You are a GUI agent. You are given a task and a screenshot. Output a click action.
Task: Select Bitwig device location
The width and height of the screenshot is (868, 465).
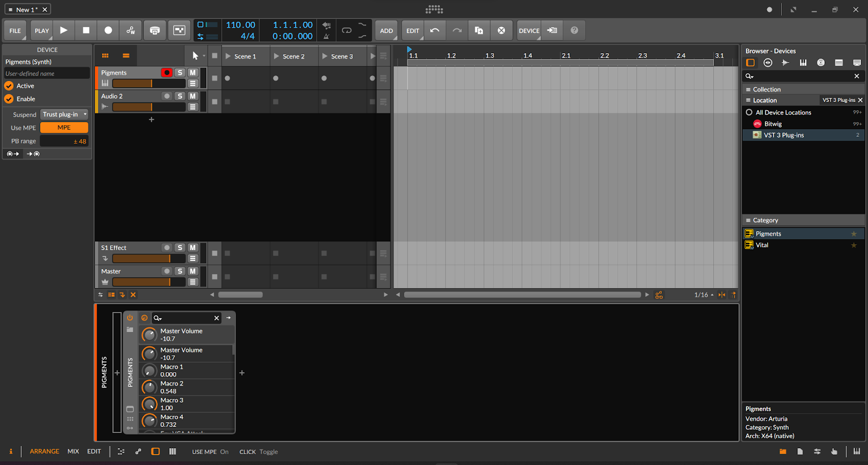[803, 124]
